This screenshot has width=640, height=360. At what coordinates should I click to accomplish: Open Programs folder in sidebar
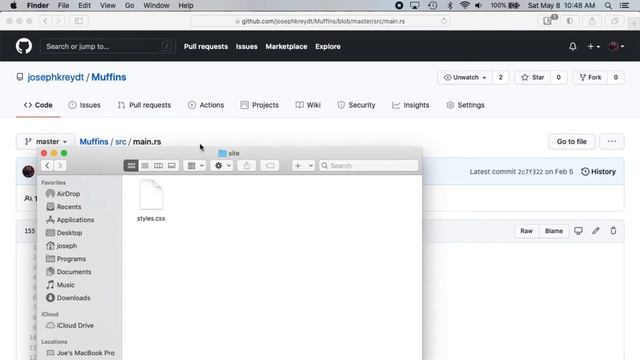[66, 259]
